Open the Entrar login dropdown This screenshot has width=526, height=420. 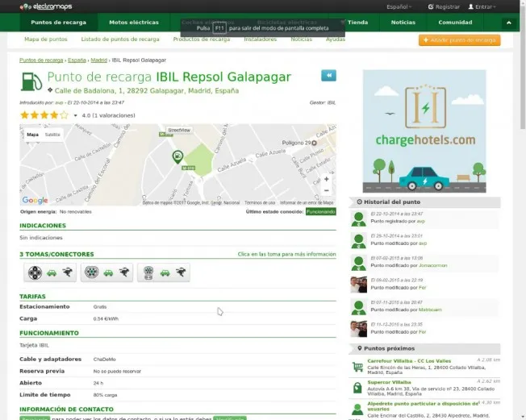tap(482, 6)
